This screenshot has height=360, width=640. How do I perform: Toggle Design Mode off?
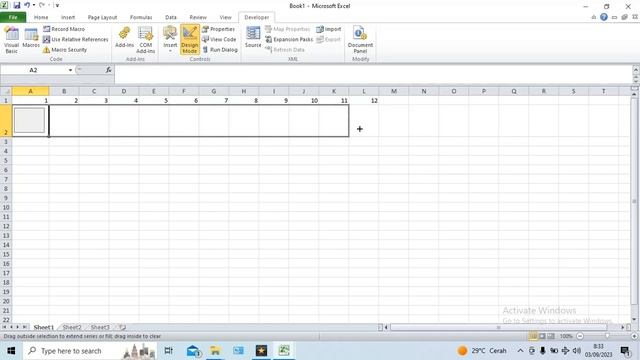(190, 40)
